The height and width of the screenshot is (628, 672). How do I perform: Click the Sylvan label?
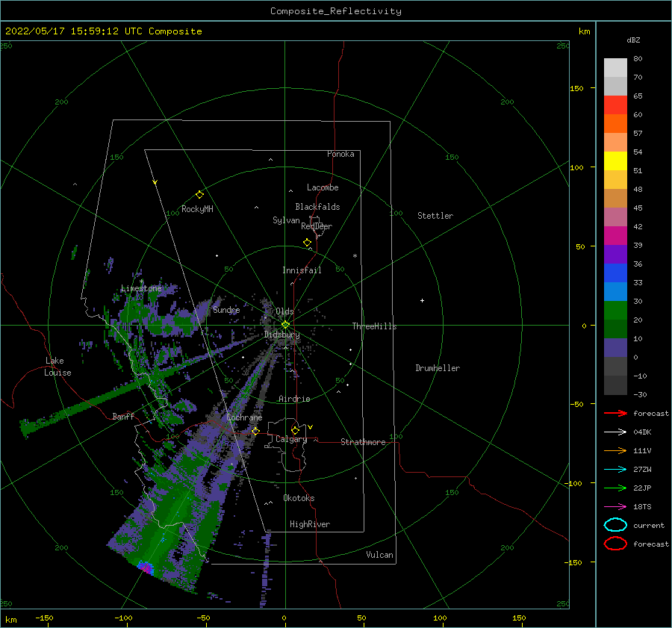[x=286, y=220]
